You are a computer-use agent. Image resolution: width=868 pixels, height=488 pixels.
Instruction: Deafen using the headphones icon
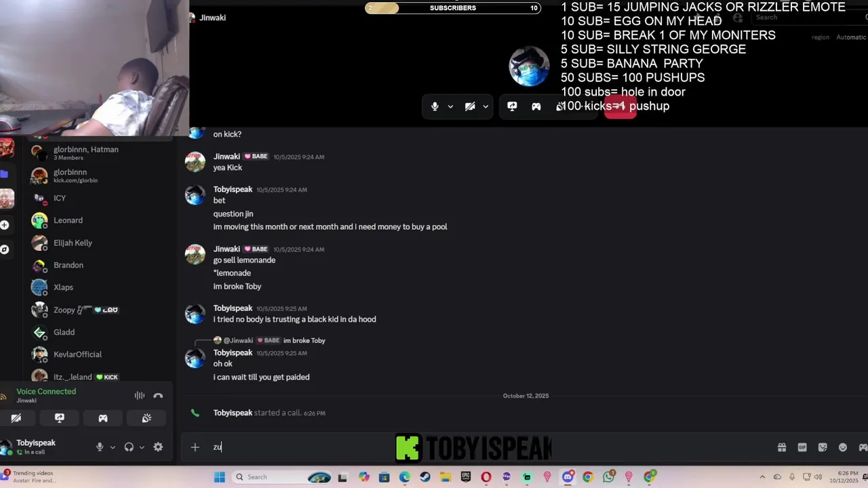(x=129, y=447)
